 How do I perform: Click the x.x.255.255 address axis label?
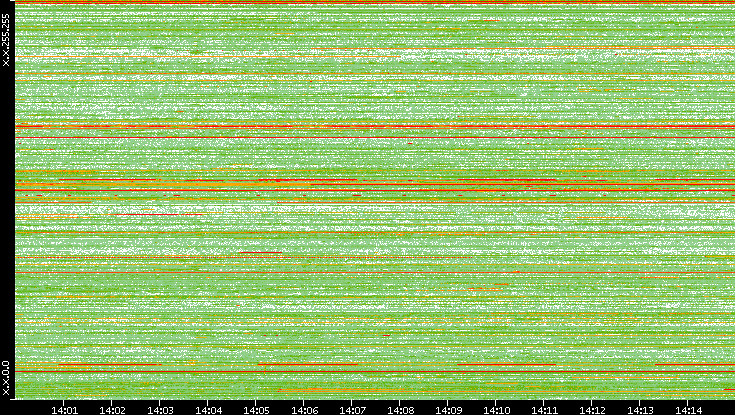tap(6, 40)
